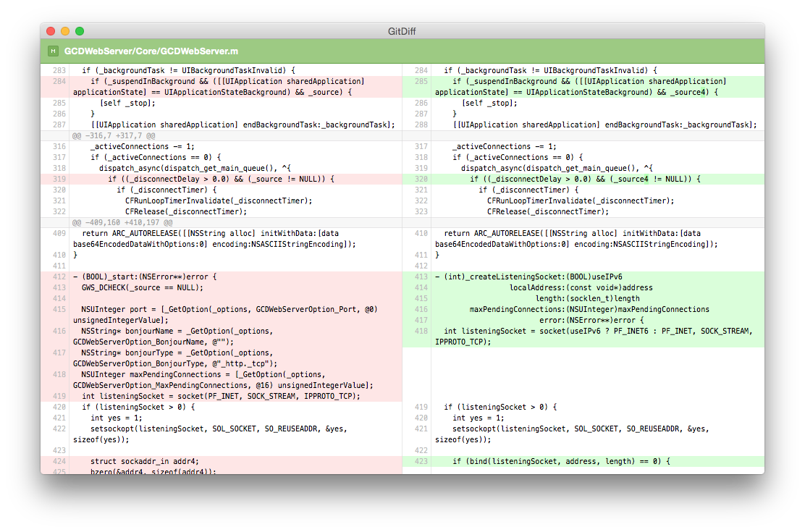Click the GitDiff window title

402,31
